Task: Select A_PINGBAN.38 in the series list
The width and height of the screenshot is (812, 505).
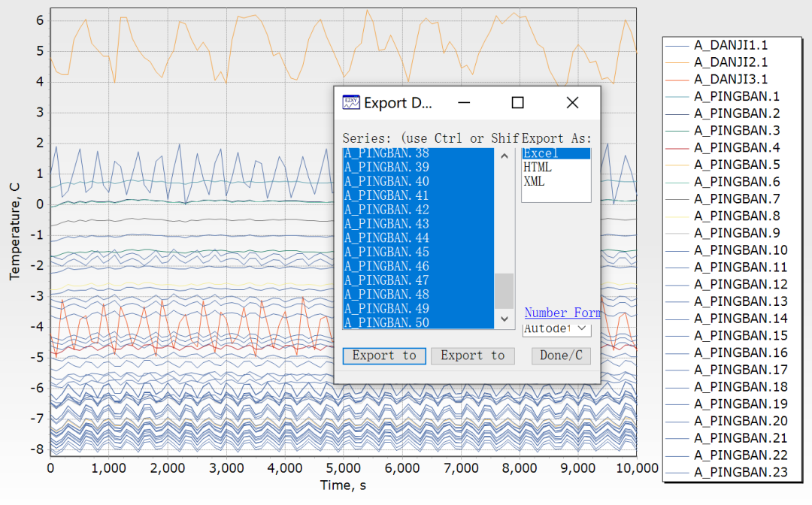Action: pos(418,153)
